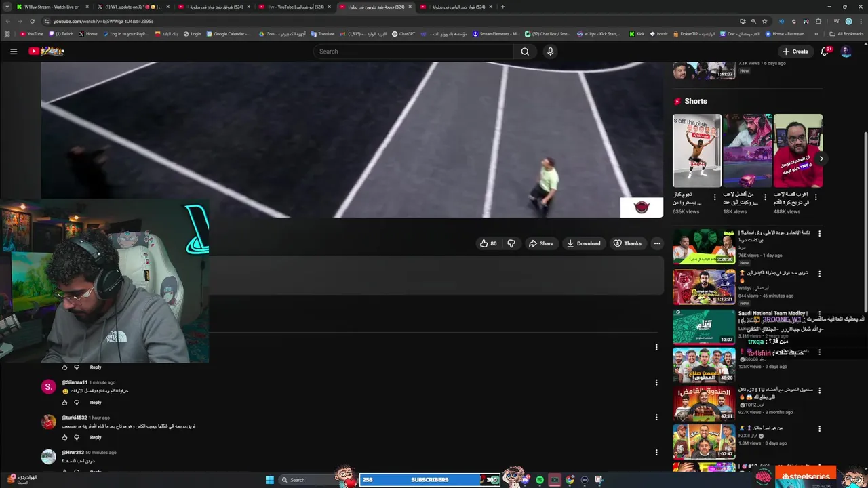The height and width of the screenshot is (488, 868).
Task: Open @Slinnaa11 comment options menu
Action: click(x=656, y=382)
